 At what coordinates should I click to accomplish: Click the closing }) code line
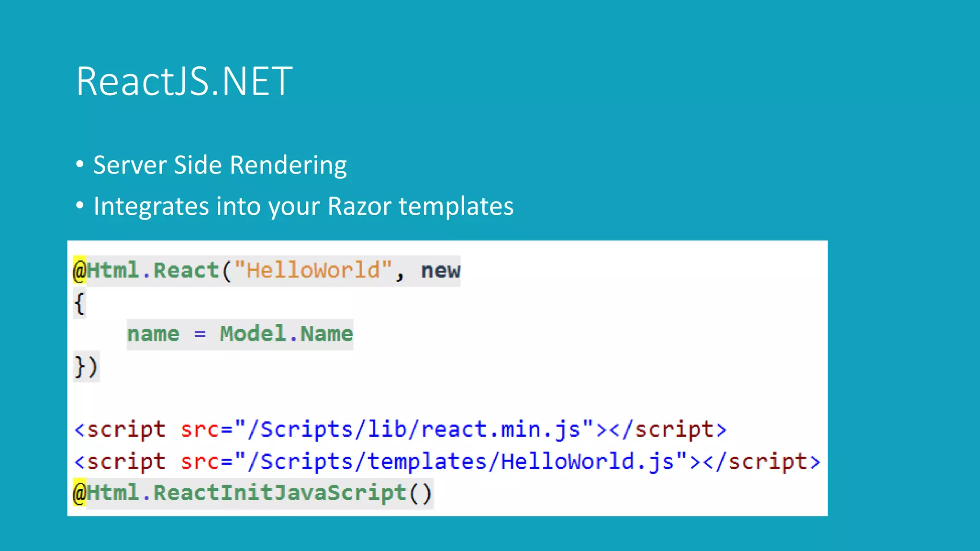coord(86,367)
